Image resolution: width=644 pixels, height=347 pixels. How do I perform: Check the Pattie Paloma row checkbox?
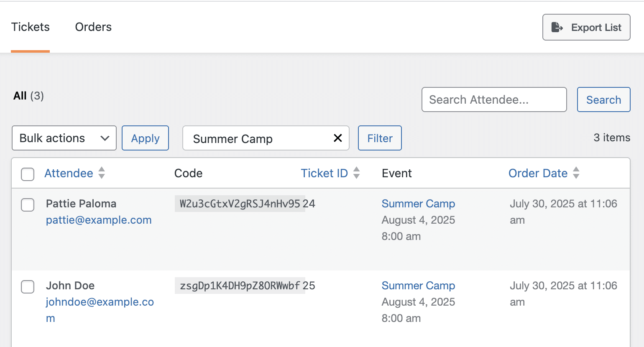(28, 204)
